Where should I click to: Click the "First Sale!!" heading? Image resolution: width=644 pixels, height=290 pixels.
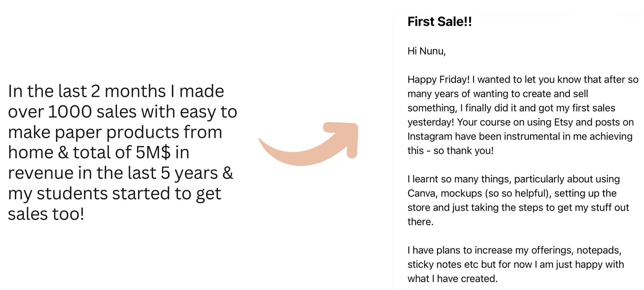(x=439, y=22)
